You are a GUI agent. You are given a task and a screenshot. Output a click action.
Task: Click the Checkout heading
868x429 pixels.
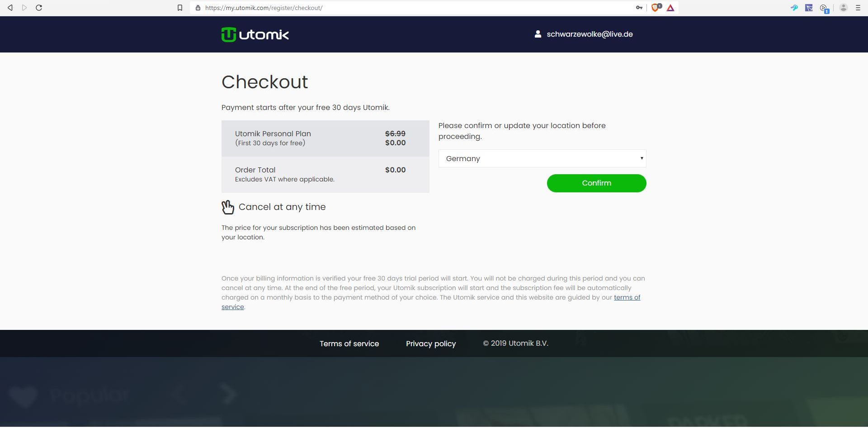pyautogui.click(x=264, y=82)
